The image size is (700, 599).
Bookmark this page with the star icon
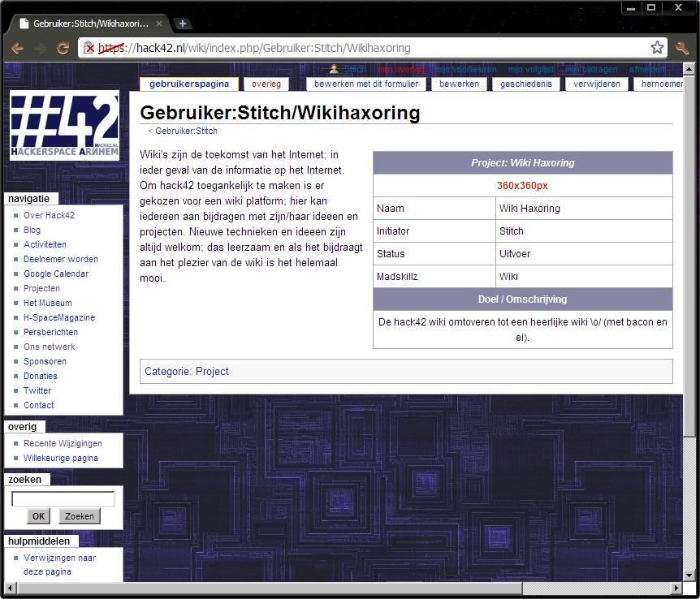coord(657,48)
